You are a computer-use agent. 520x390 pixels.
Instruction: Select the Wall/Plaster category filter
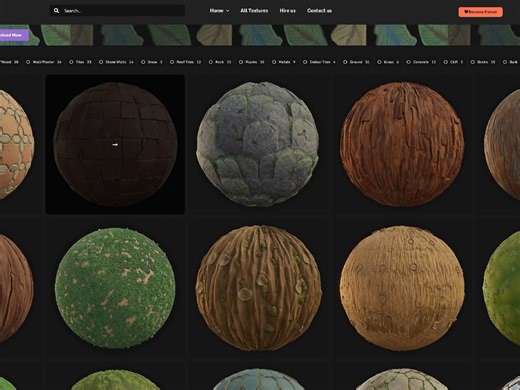[x=44, y=62]
